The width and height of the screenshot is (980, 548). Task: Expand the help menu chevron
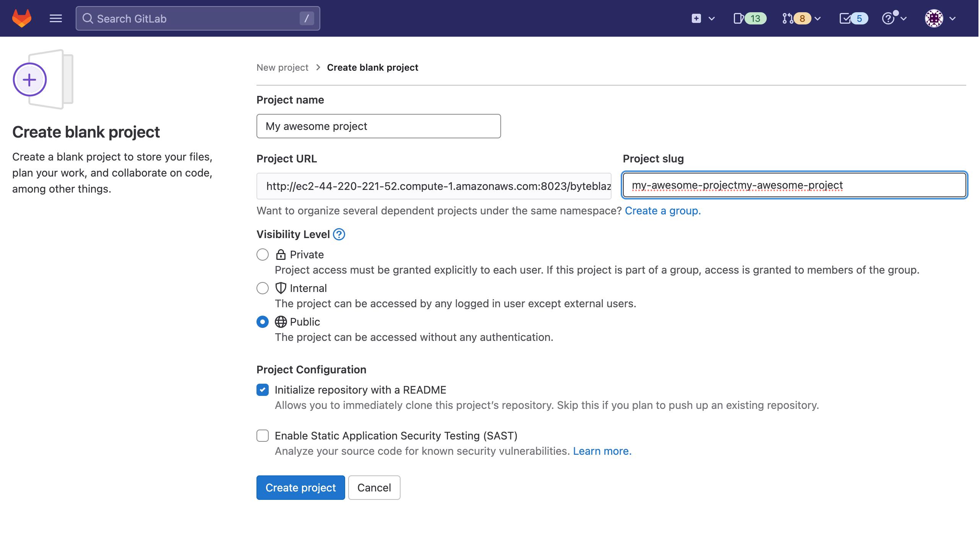tap(904, 18)
